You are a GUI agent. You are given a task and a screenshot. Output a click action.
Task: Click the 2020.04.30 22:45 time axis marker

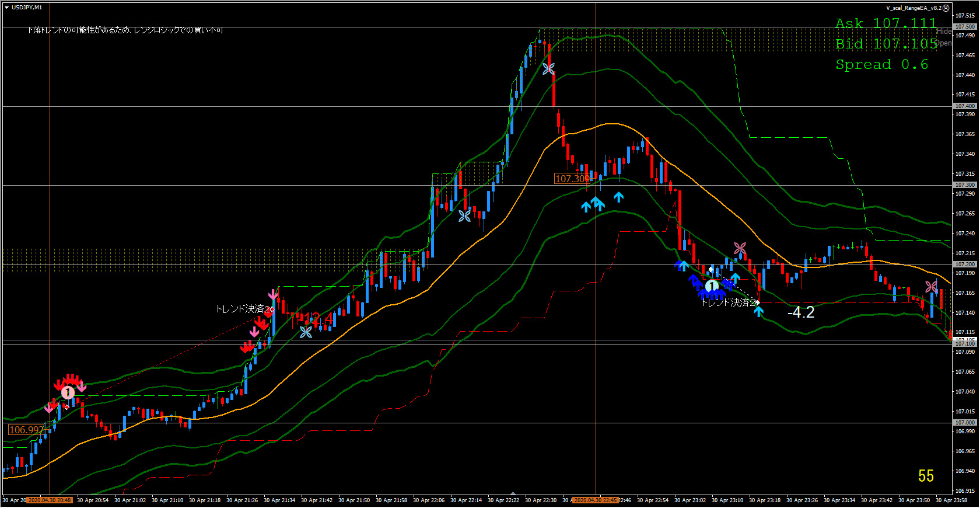[596, 500]
